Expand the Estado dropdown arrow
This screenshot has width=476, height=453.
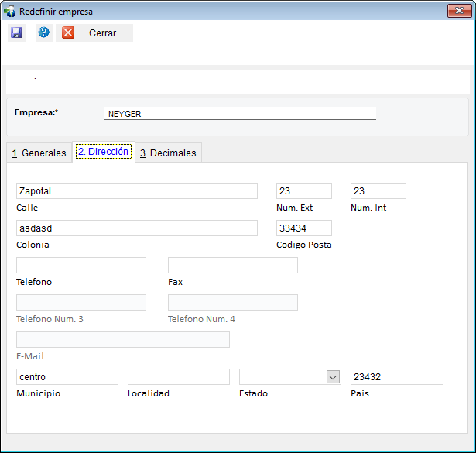click(333, 377)
